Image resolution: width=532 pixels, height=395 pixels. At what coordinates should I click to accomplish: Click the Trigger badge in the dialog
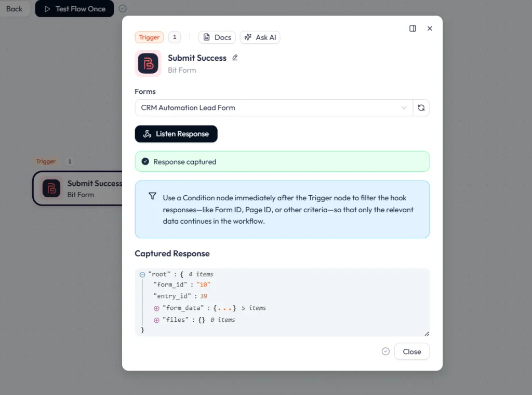tap(149, 37)
